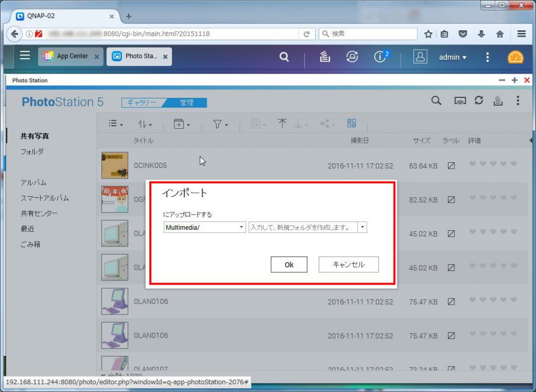Screen dimensions: 536x392
Task: Open the filter funnel dropdown
Action: coord(220,124)
